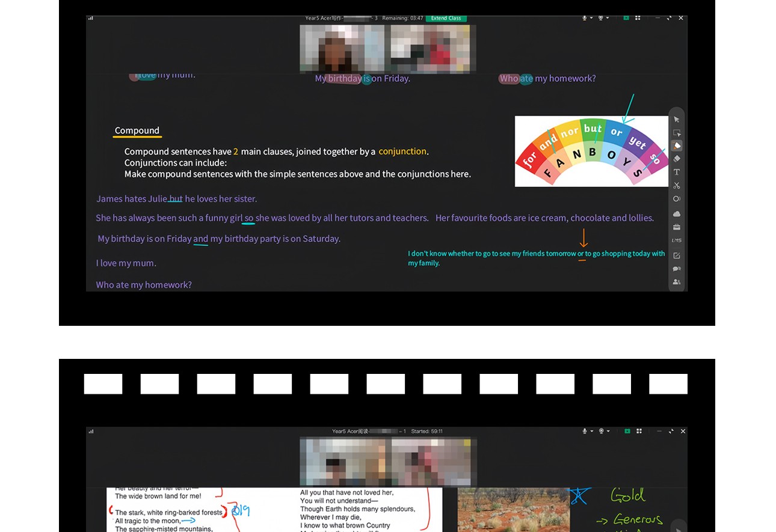The image size is (776, 532).
Task: Click the FANBOYS rainbow image
Action: tap(591, 151)
